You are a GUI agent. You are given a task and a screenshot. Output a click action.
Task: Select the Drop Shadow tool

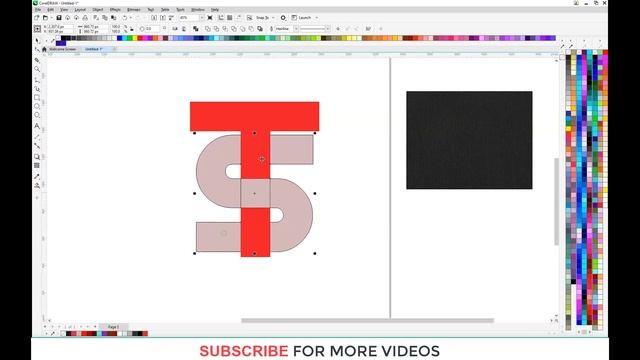[37, 157]
